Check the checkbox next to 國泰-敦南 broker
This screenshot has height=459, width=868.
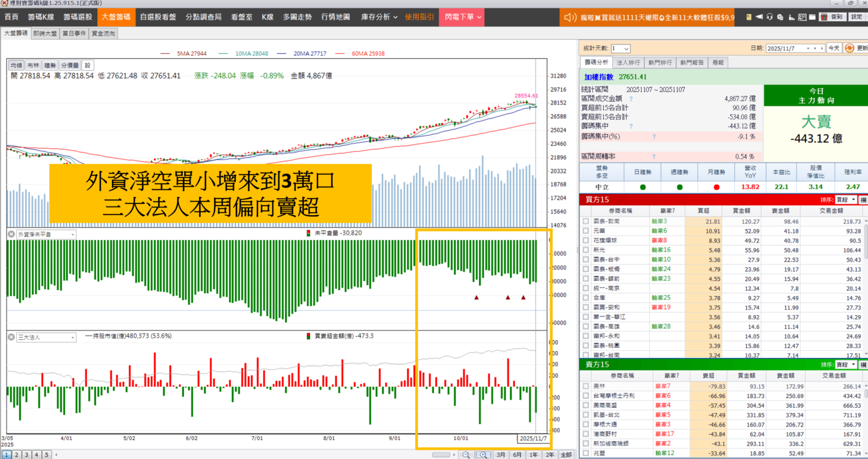coord(586,221)
